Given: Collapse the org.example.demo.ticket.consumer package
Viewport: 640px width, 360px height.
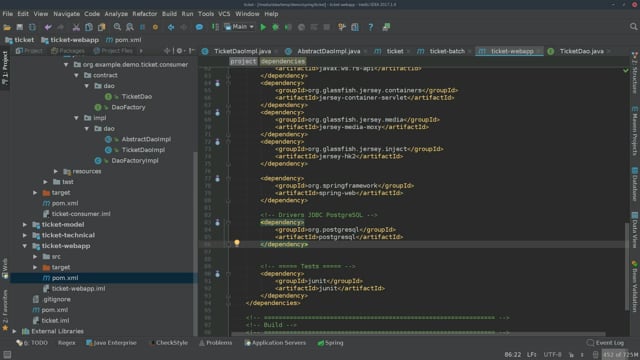Looking at the screenshot, I should [66, 64].
